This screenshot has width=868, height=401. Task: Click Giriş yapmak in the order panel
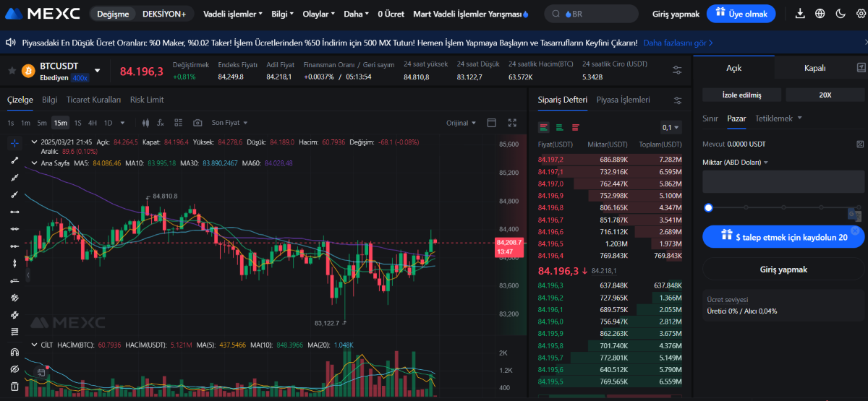783,270
